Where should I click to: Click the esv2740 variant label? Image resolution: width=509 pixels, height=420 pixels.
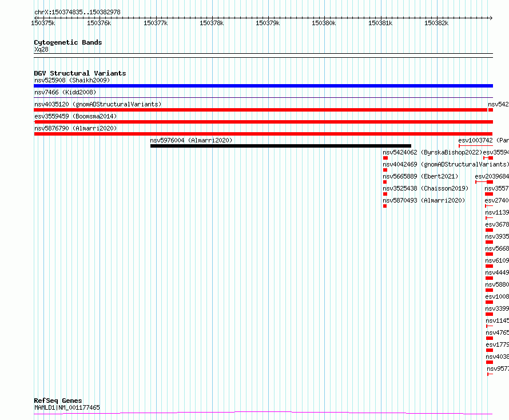click(x=496, y=200)
